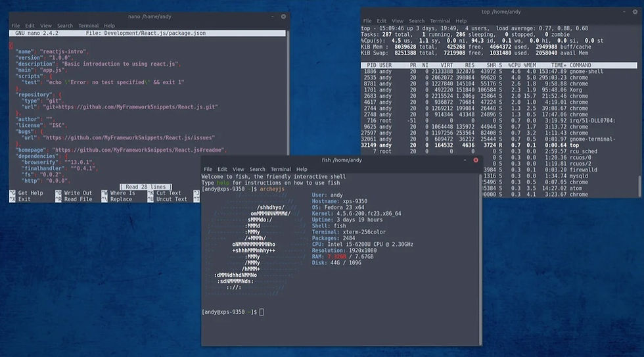
Task: Minimize the top terminal window
Action: 624,11
